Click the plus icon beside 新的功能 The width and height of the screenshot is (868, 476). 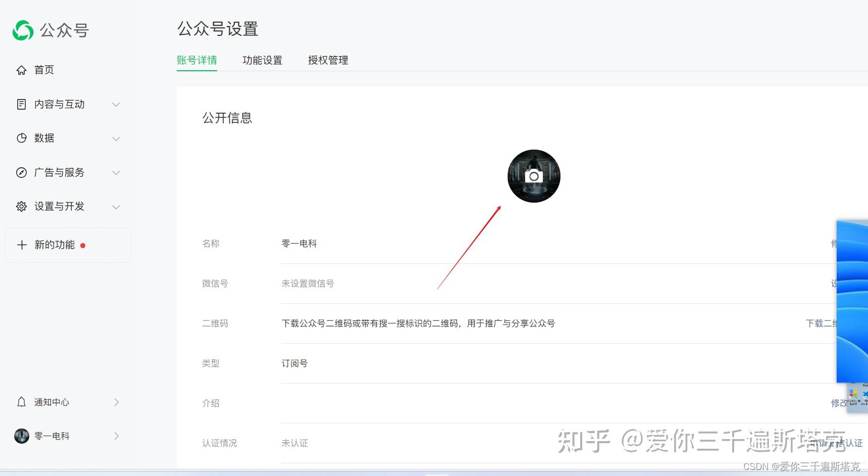22,245
